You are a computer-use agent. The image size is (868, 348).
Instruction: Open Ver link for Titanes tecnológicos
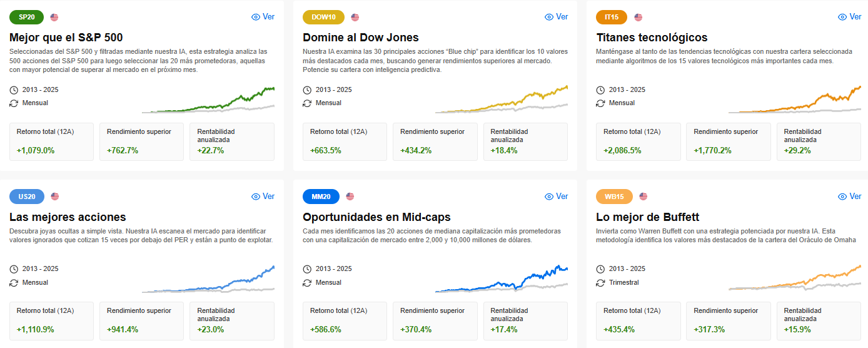(x=849, y=17)
